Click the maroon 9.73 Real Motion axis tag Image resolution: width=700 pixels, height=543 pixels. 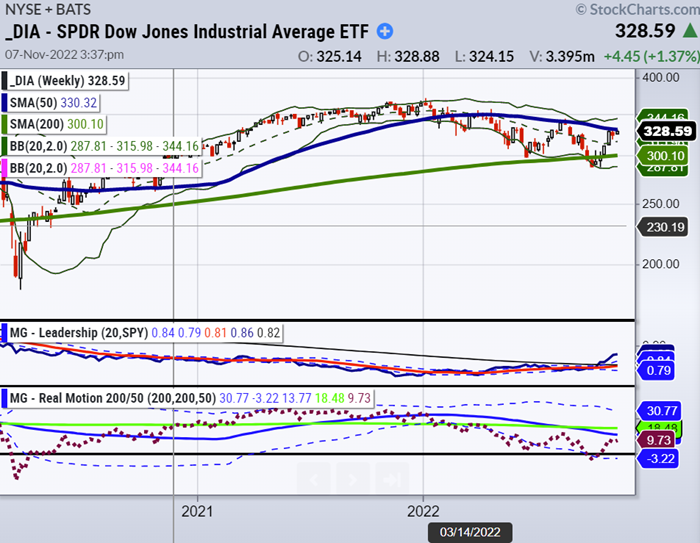(658, 440)
